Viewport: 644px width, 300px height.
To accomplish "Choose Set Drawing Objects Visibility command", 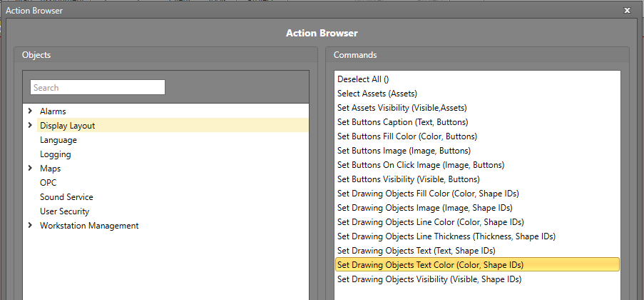I will (429, 279).
